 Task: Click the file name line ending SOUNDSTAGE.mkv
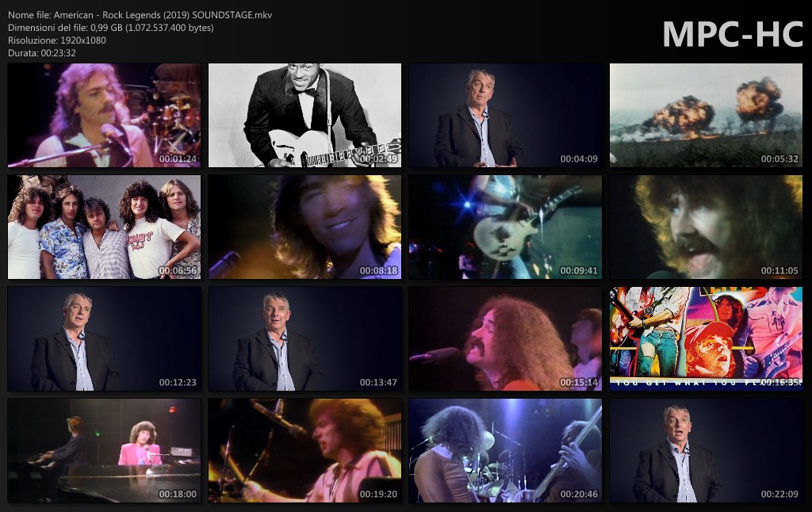pos(140,15)
